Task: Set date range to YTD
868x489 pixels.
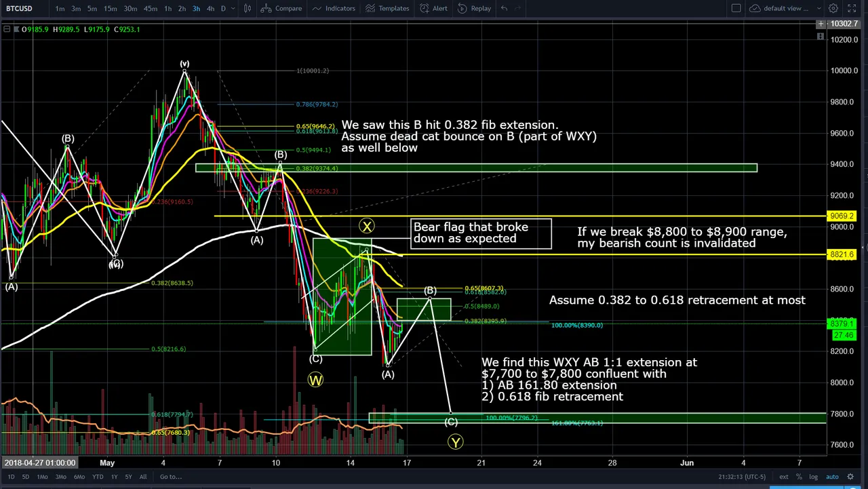Action: (x=98, y=477)
